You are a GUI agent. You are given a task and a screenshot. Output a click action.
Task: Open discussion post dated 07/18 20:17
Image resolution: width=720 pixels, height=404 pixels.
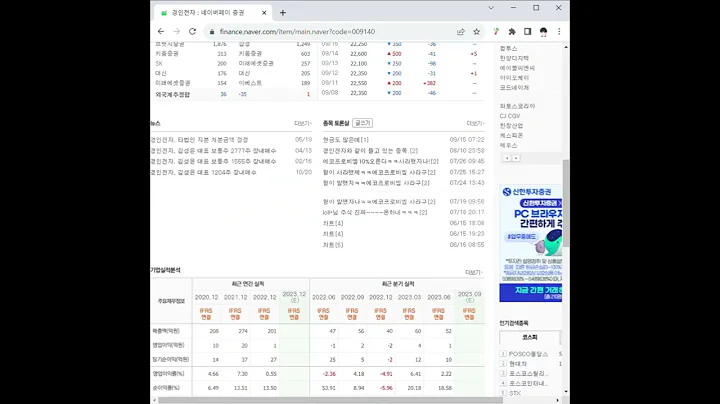point(375,213)
